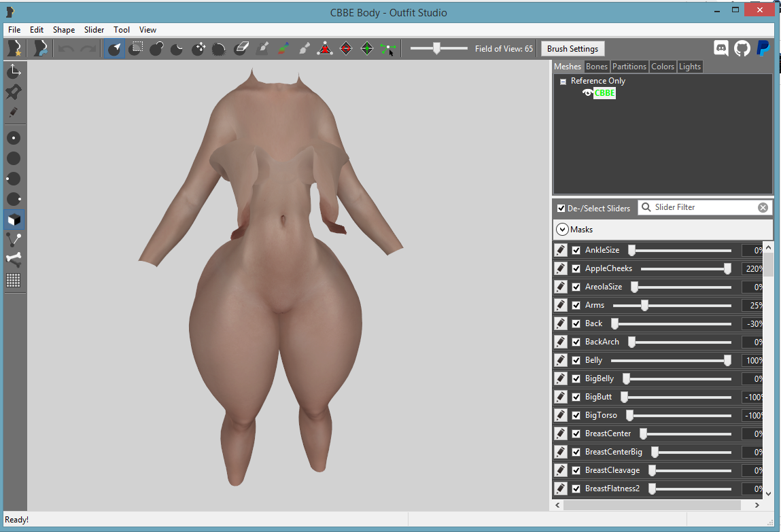781x532 pixels.
Task: Click the connected-nodes icon below the cube
Action: coord(14,240)
